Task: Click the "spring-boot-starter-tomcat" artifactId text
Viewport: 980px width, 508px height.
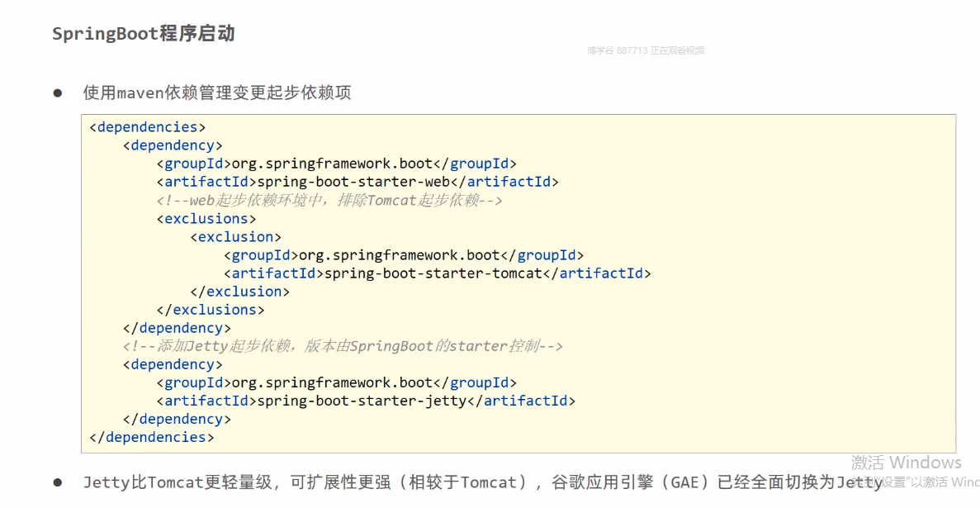Action: coord(433,273)
